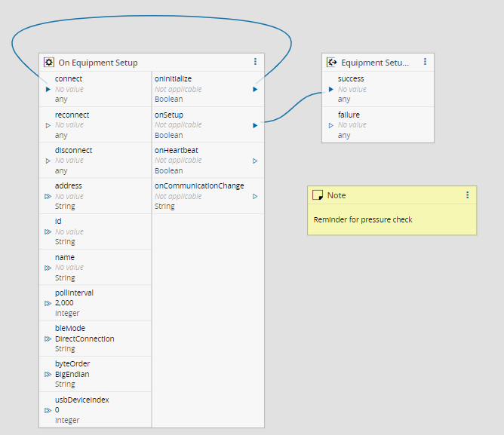Click the disconnect input port triangle
This screenshot has width=504, height=435.
click(x=48, y=161)
